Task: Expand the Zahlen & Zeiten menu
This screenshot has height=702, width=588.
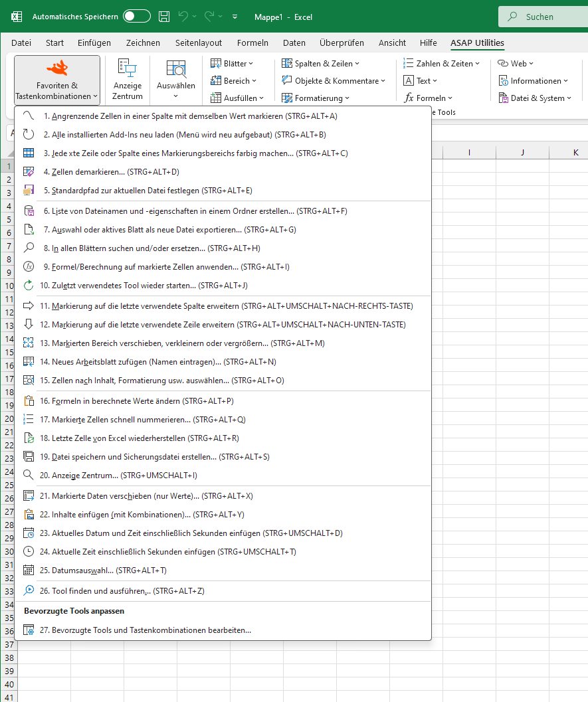Action: (441, 64)
